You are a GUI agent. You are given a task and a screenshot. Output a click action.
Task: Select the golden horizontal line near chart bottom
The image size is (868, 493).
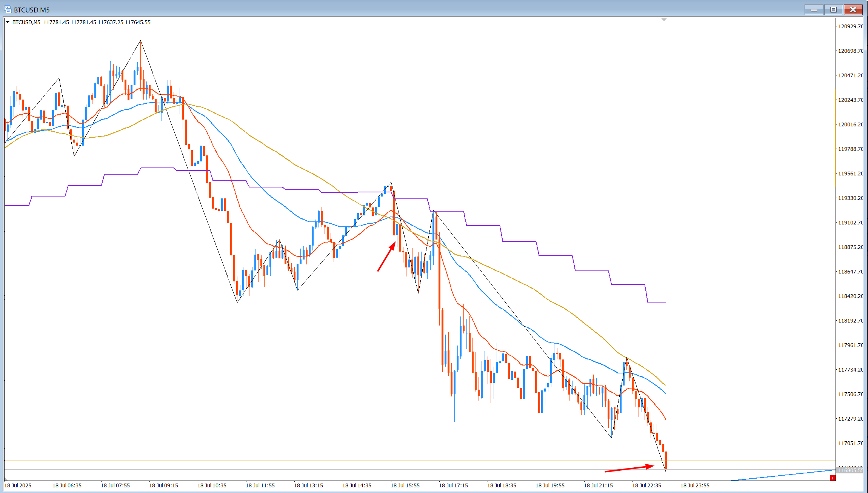pyautogui.click(x=420, y=461)
